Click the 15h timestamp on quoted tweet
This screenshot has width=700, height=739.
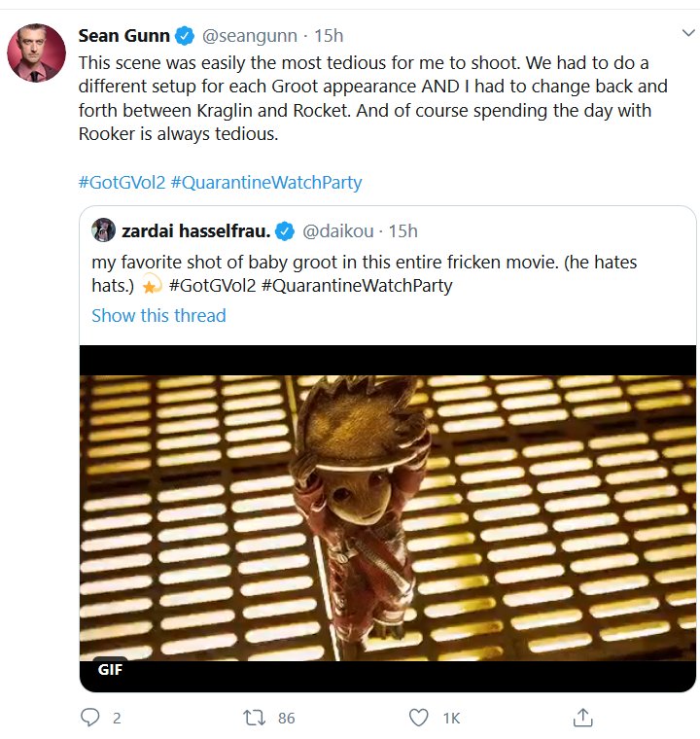(x=402, y=230)
